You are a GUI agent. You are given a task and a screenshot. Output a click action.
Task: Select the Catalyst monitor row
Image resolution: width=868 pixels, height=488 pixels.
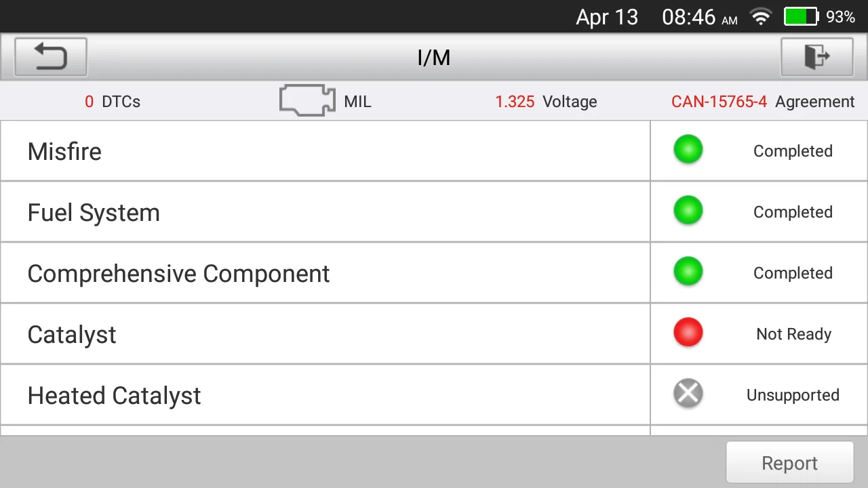click(325, 334)
